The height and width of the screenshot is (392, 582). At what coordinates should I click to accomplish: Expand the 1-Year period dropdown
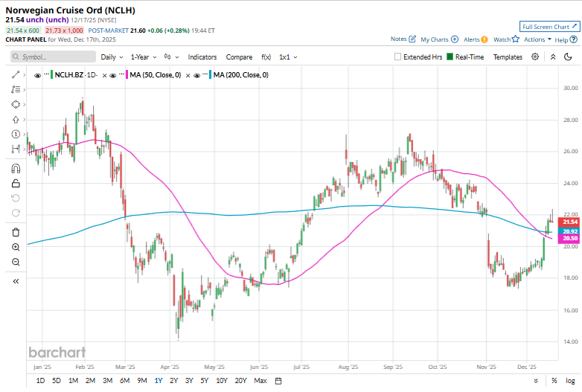point(144,57)
